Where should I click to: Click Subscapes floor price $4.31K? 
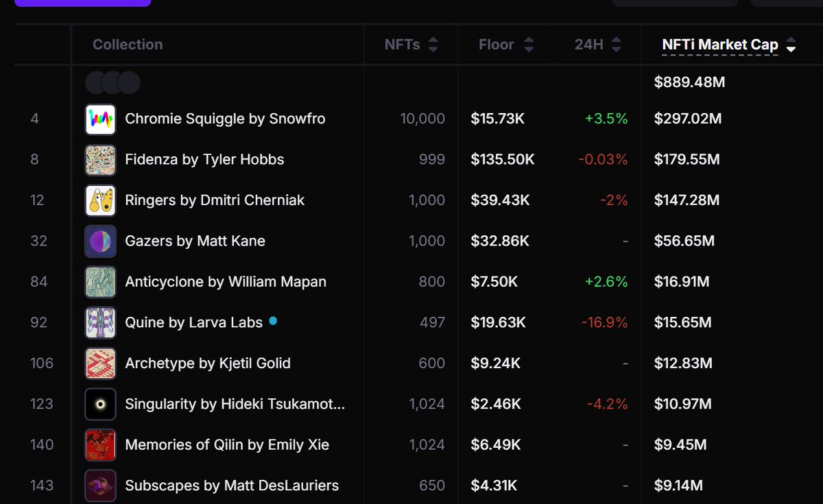[493, 485]
